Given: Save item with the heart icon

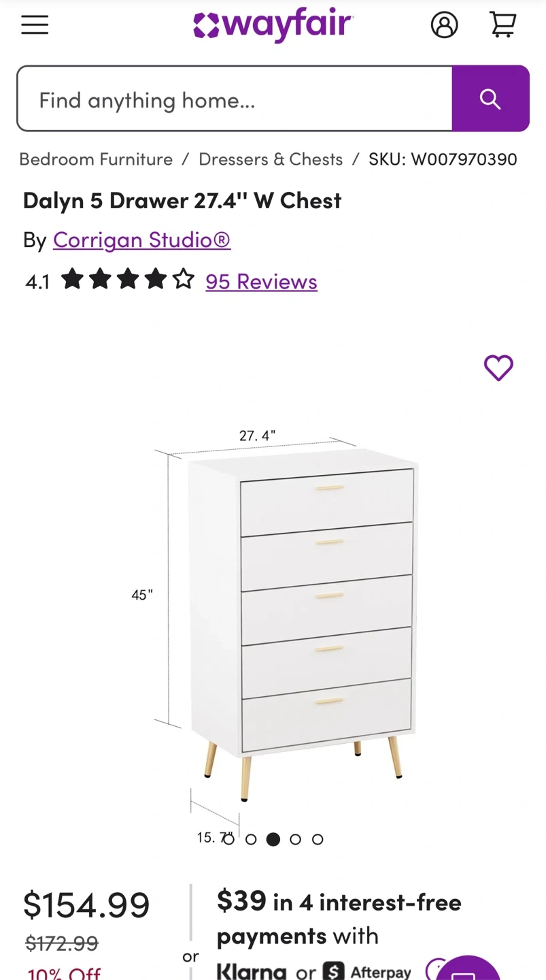Looking at the screenshot, I should coord(498,367).
